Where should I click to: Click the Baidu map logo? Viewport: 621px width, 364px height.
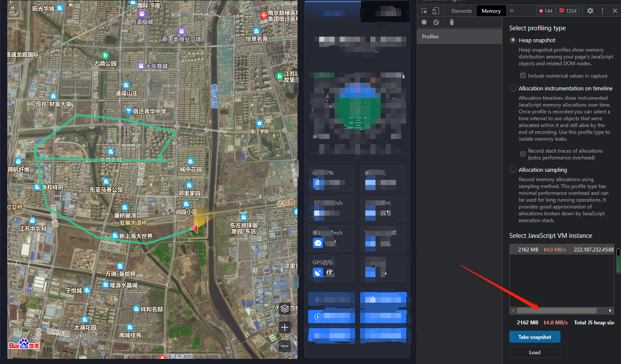[24, 344]
